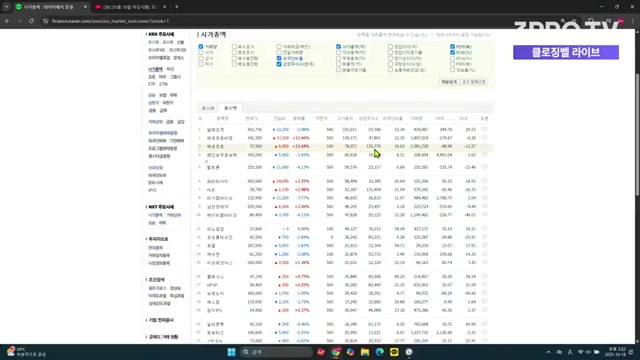Open KakaoTalk from the taskbar
The height and width of the screenshot is (360, 640).
pyautogui.click(x=394, y=352)
